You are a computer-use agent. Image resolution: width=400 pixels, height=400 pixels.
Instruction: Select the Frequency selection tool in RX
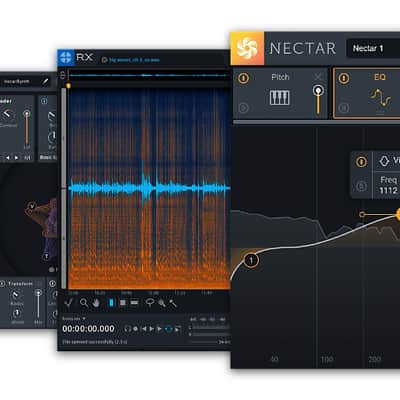pyautogui.click(x=134, y=303)
